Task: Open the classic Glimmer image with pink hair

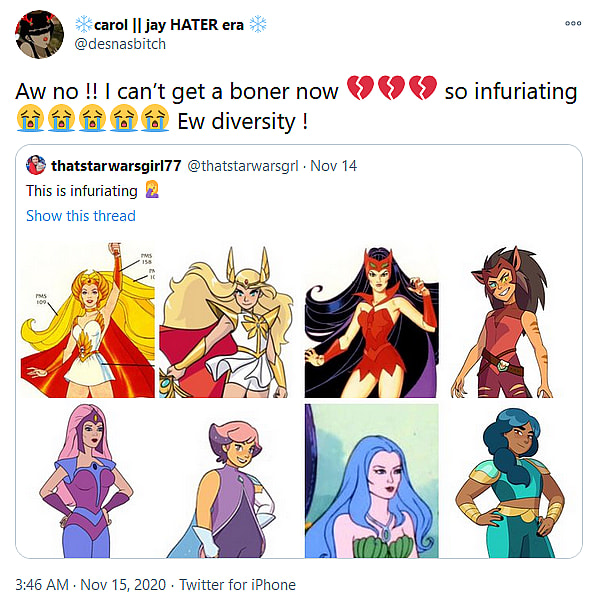Action: pos(87,481)
